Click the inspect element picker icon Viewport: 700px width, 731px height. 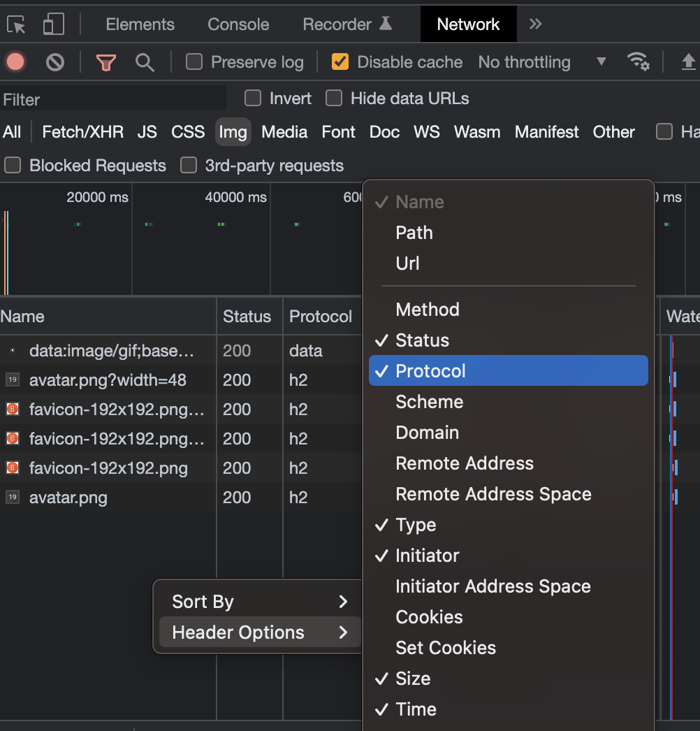17,24
